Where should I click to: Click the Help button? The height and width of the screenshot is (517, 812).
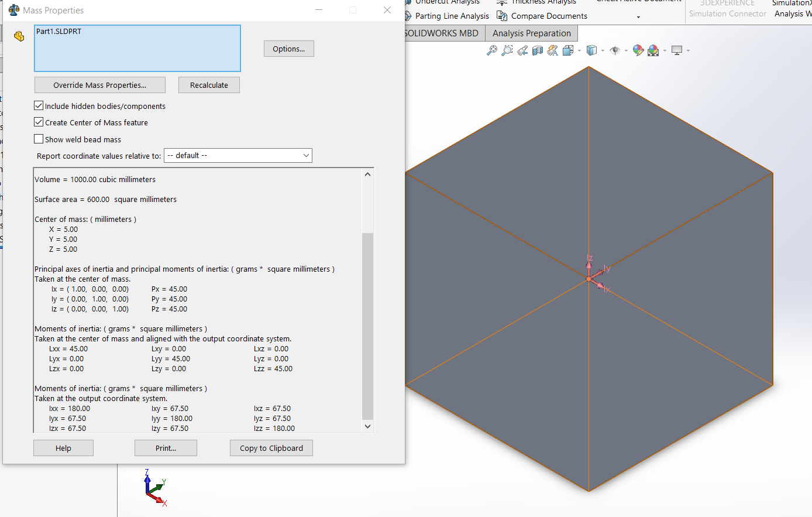[63, 448]
